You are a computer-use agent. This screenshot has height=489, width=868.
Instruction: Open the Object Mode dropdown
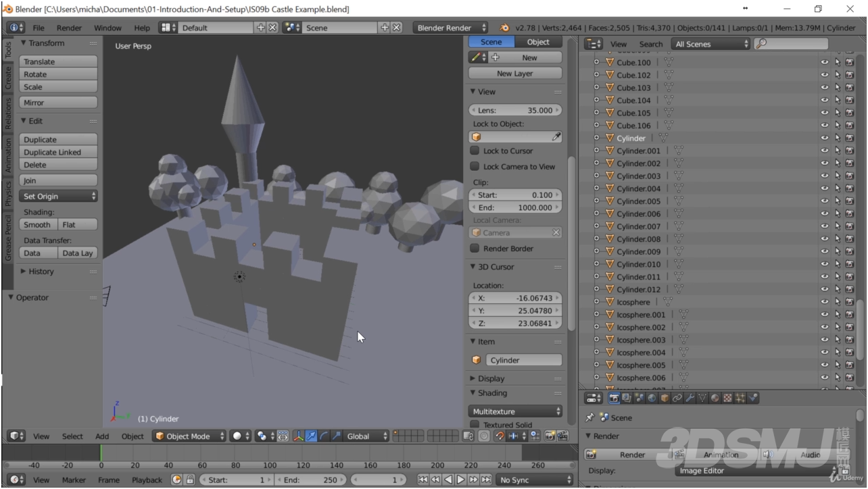pyautogui.click(x=189, y=436)
